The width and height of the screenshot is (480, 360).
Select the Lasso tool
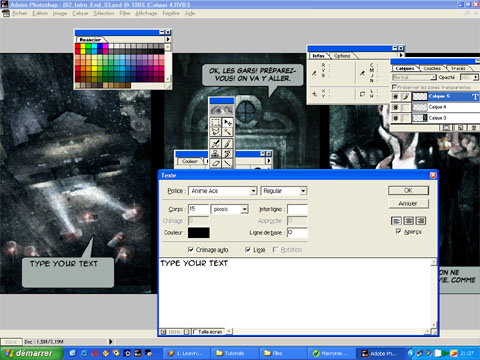point(215,132)
